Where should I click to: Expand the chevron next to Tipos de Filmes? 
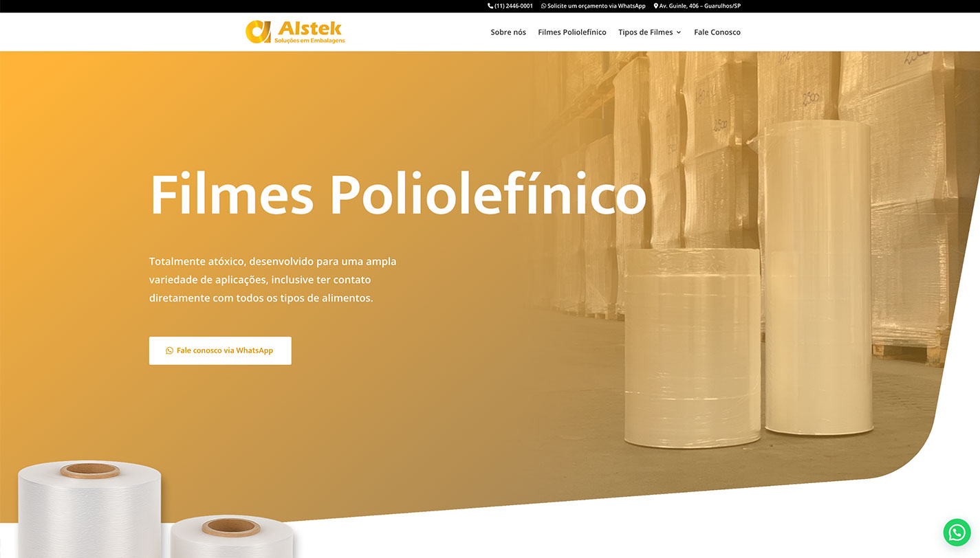679,32
